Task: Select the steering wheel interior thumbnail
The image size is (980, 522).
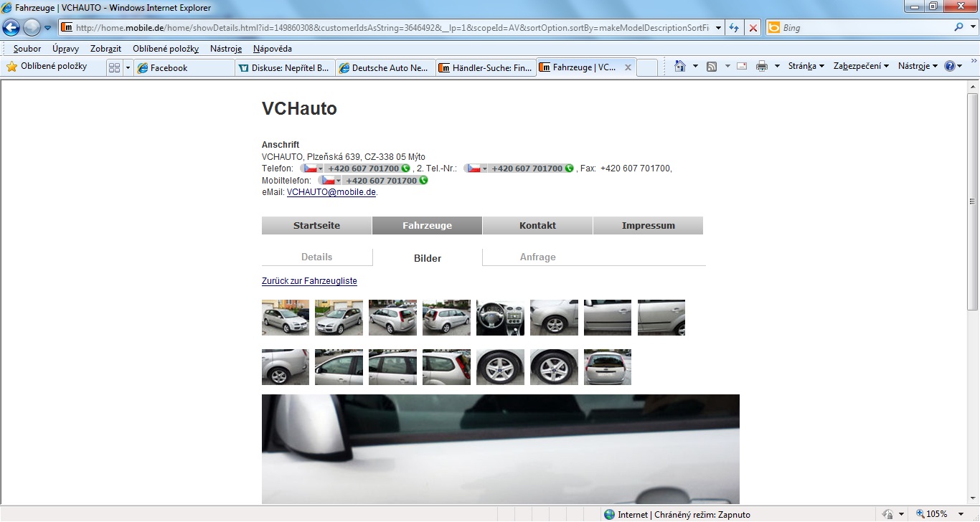Action: 500,318
